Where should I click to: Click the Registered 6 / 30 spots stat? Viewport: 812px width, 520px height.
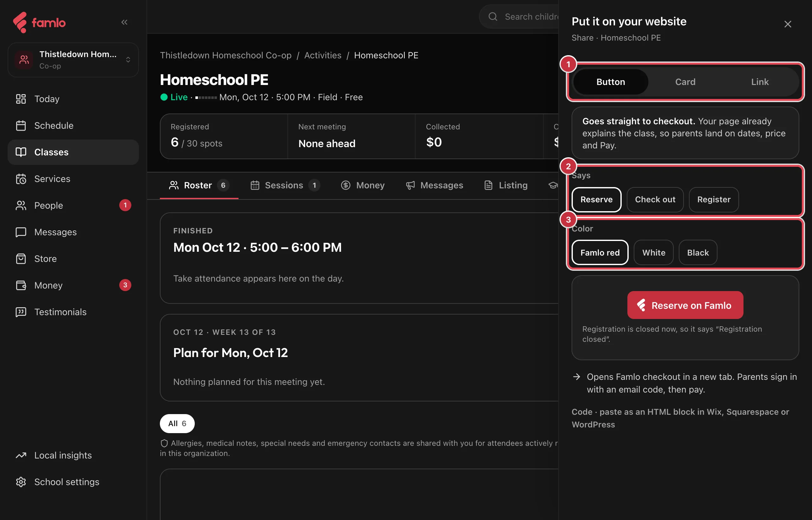coord(224,136)
